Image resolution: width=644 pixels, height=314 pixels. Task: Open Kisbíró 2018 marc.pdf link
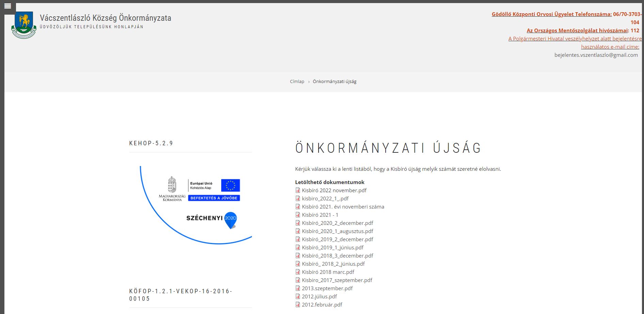click(328, 272)
